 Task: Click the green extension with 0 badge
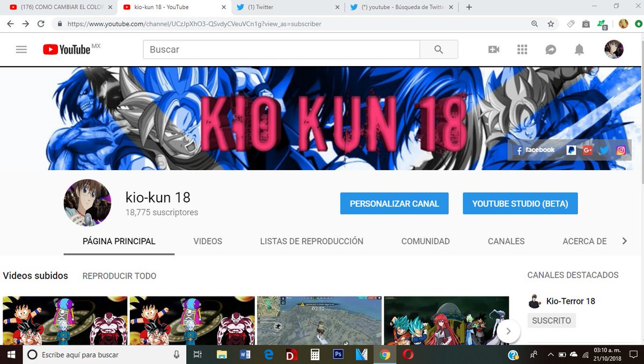point(602,24)
